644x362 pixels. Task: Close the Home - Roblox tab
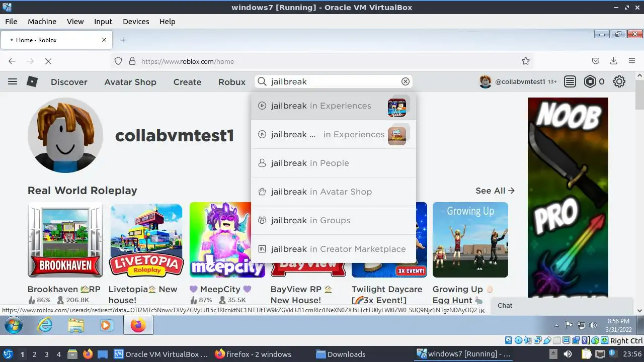(x=105, y=40)
